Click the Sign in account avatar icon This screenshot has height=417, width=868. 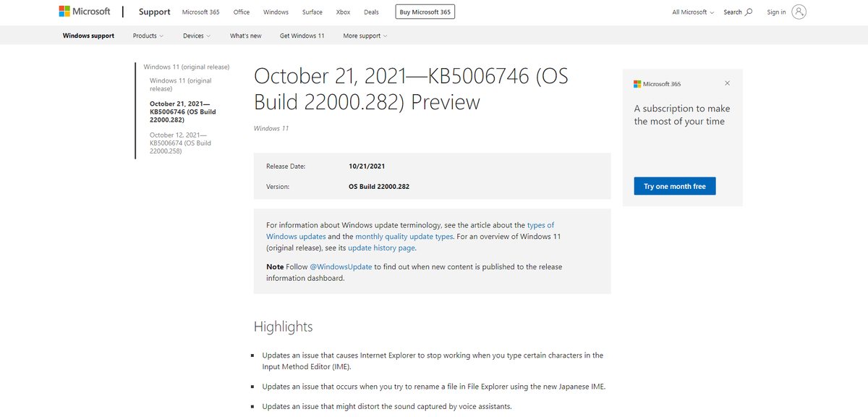point(799,12)
